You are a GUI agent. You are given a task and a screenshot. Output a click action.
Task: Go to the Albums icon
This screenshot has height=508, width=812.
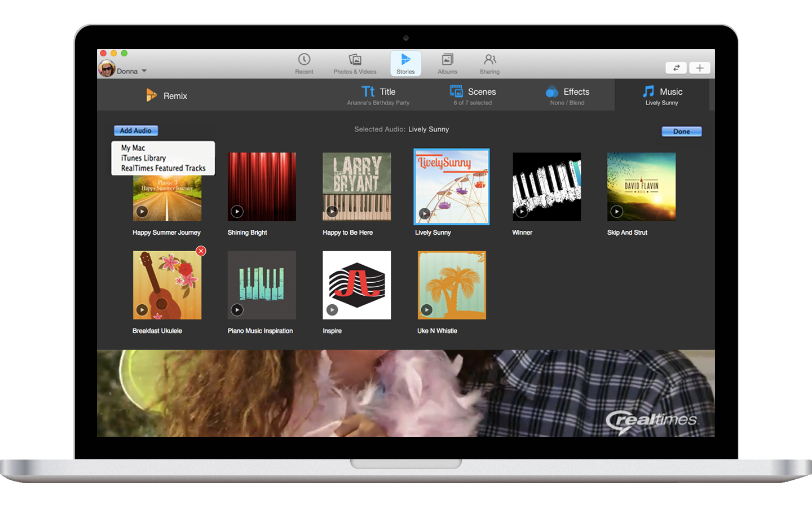coord(447,60)
